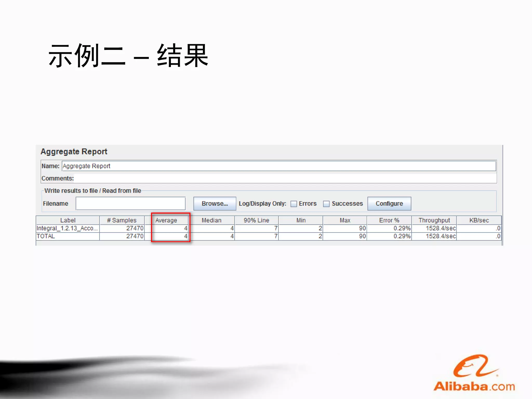Open the Configure dialog button
This screenshot has width=532, height=399.
pos(389,204)
